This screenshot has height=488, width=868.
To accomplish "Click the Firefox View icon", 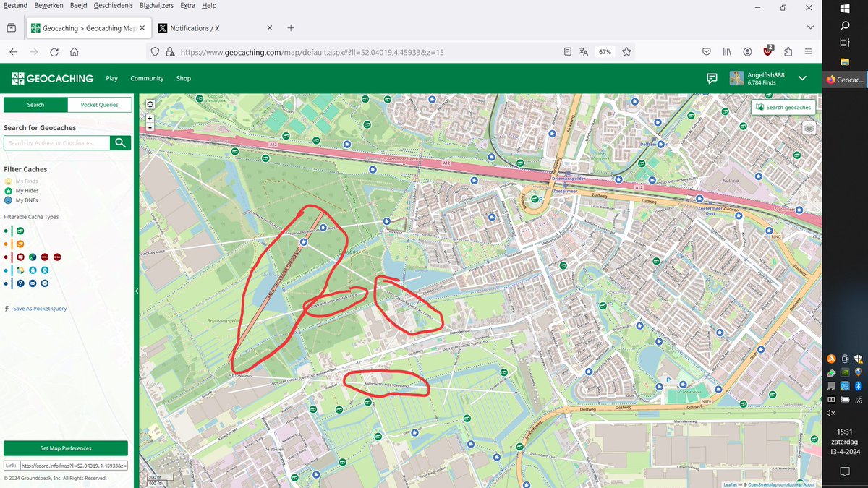I will (x=11, y=28).
